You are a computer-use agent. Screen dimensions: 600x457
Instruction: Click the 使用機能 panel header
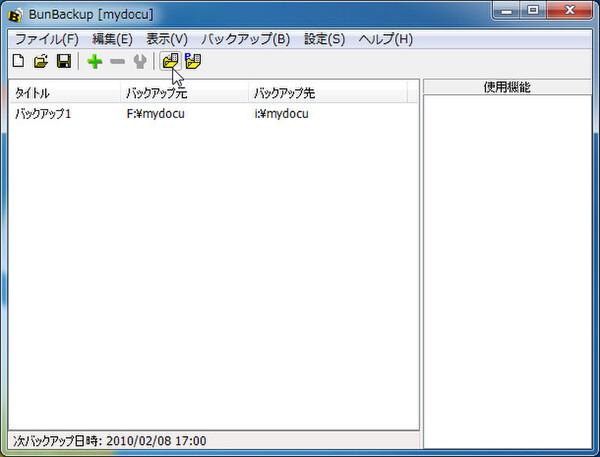pos(507,87)
